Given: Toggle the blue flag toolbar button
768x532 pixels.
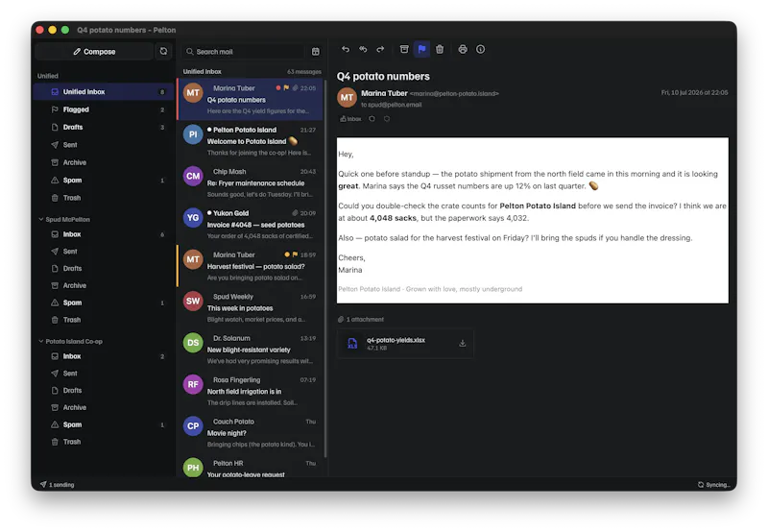Looking at the screenshot, I should point(421,49).
